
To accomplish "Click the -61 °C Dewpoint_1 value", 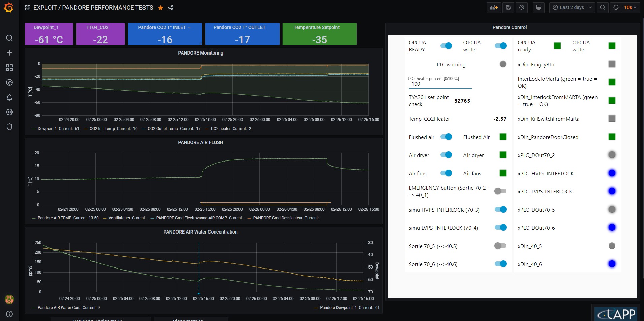I will coord(49,40).
